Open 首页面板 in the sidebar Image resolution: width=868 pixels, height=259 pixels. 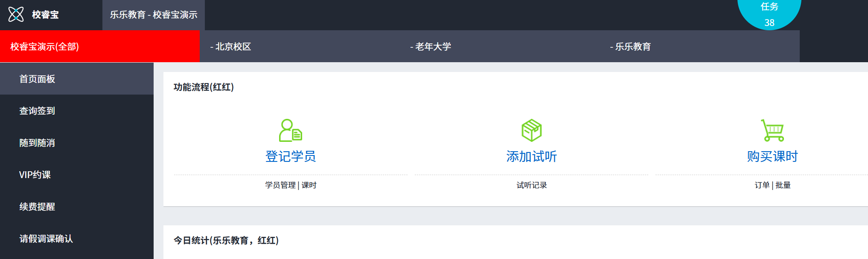tap(37, 79)
